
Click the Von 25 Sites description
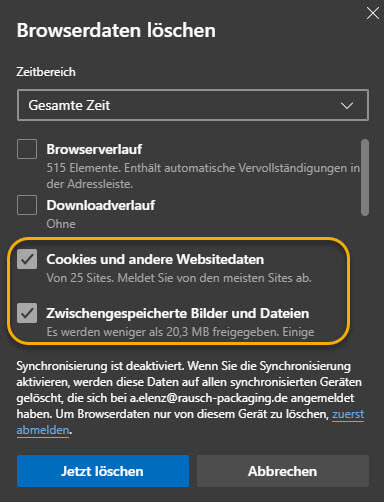point(179,278)
